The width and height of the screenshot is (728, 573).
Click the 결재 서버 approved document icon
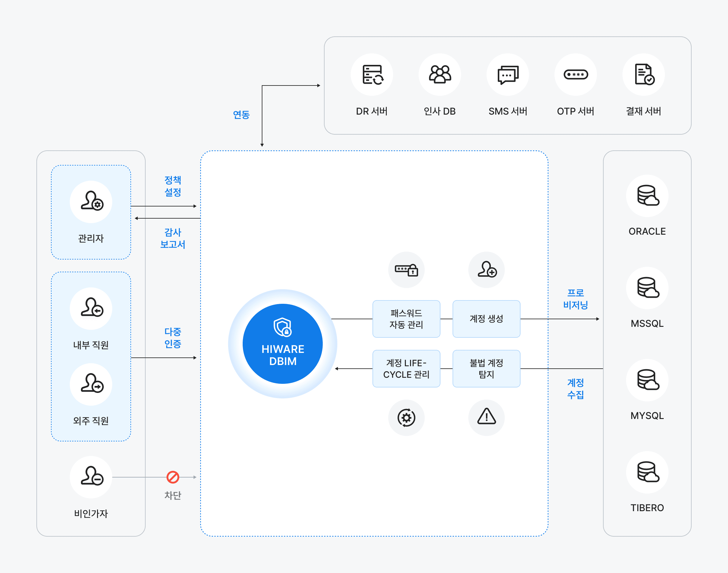[644, 75]
